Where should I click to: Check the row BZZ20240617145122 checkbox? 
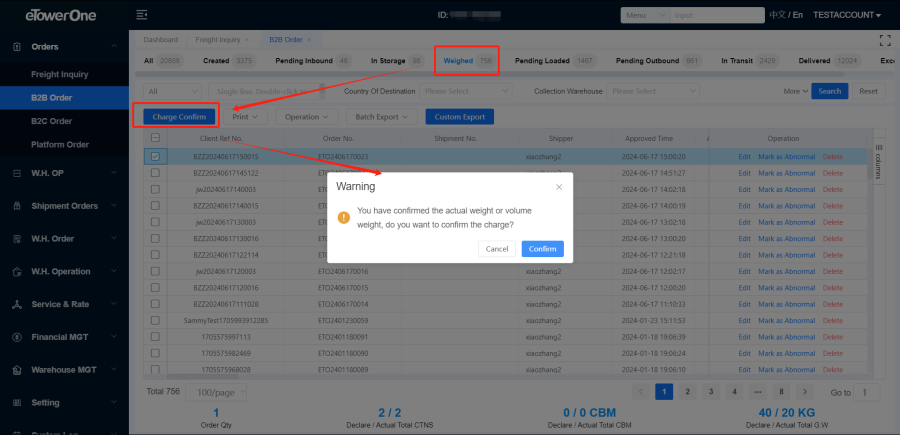pyautogui.click(x=155, y=172)
